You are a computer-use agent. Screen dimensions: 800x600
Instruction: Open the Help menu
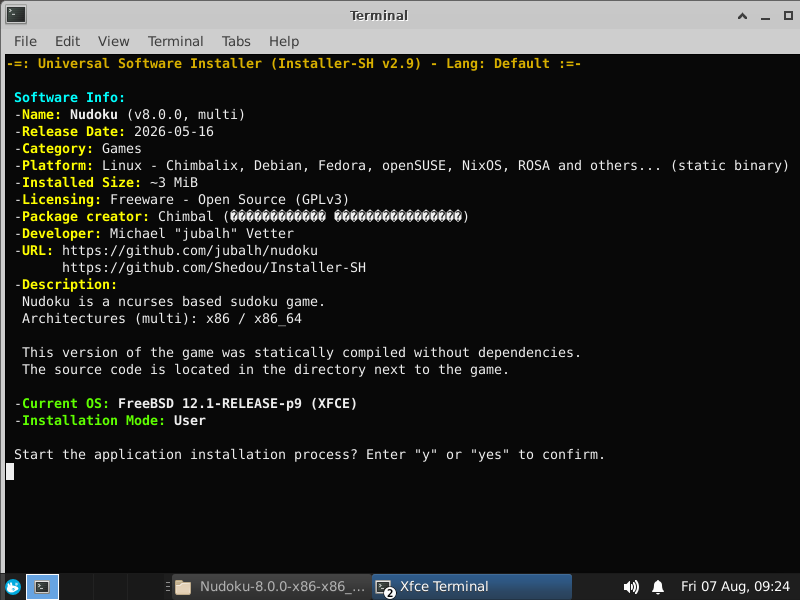(x=284, y=41)
